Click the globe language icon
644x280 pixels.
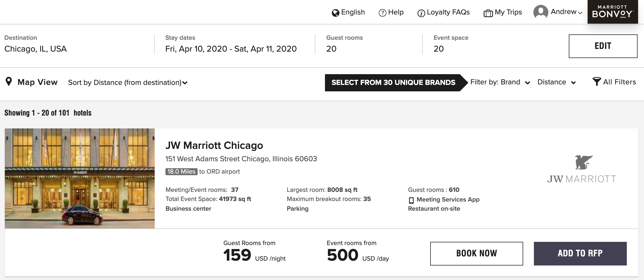point(335,13)
